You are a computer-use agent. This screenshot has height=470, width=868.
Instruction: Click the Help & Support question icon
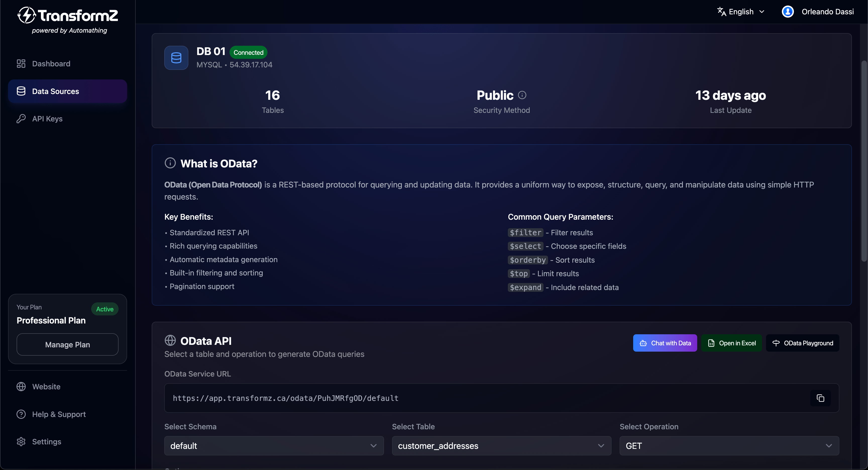21,414
